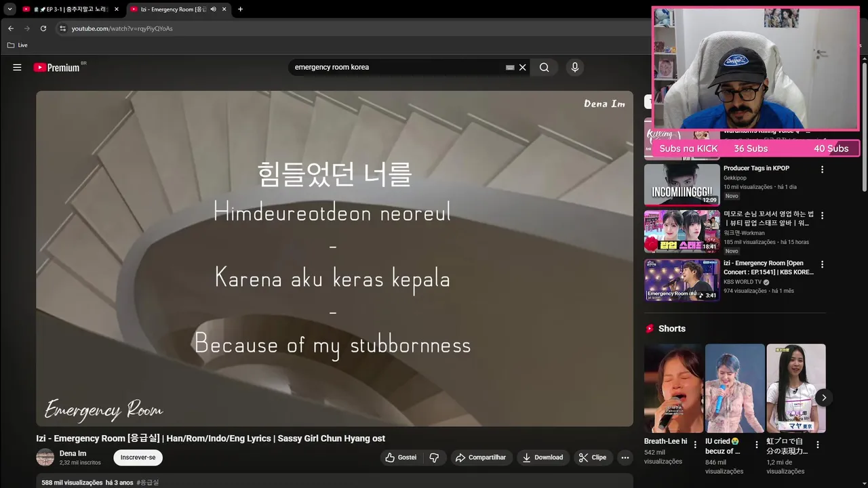Open the Breath-Lee hi short

coord(673,388)
